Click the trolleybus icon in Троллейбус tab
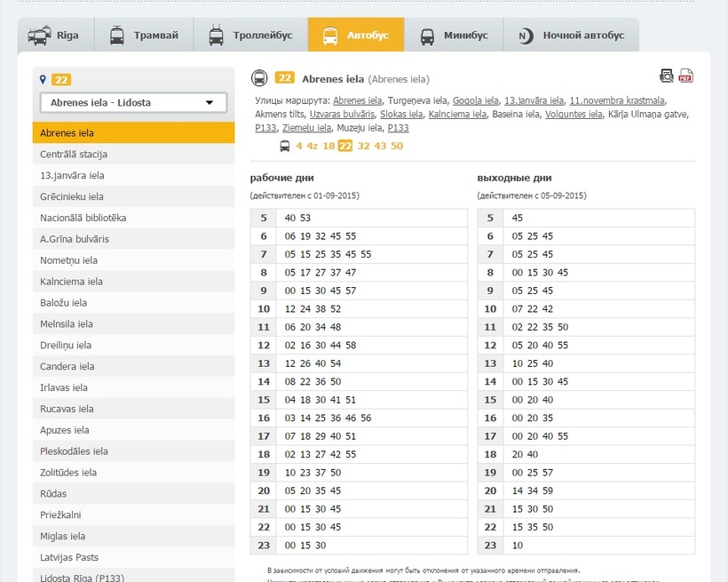The height and width of the screenshot is (582, 728). (x=217, y=36)
